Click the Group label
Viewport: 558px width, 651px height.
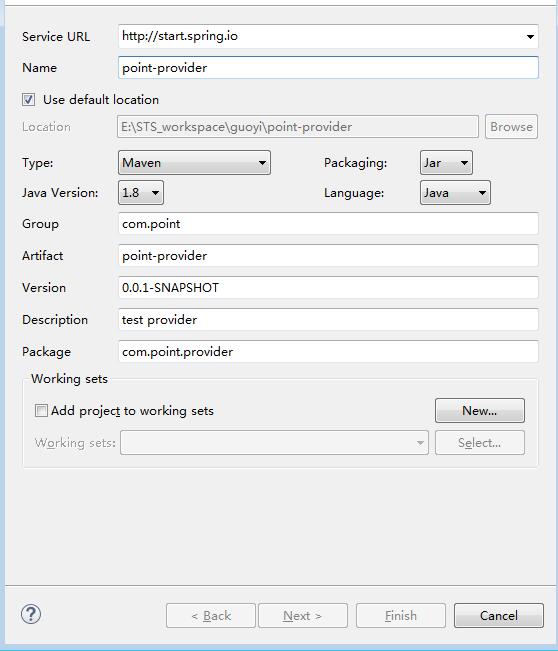tap(40, 224)
